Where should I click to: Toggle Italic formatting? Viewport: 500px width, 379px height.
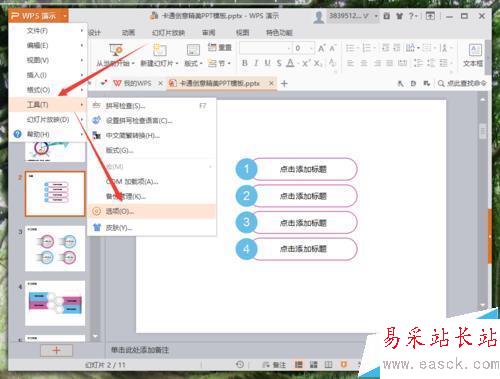(x=256, y=63)
